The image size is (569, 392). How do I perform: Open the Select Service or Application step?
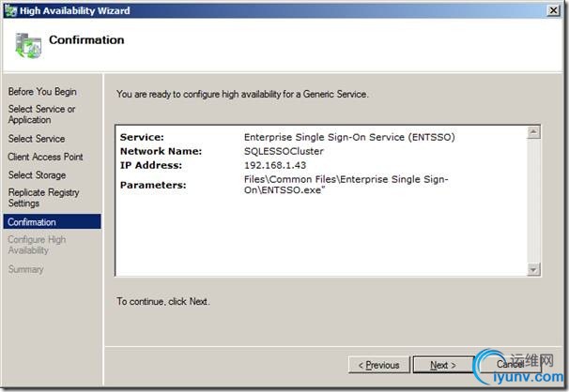(41, 114)
